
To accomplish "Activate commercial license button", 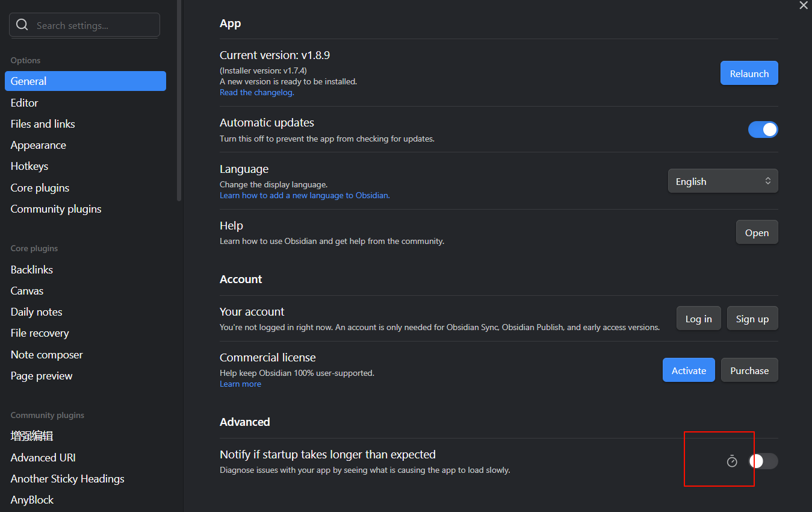I will pyautogui.click(x=689, y=370).
